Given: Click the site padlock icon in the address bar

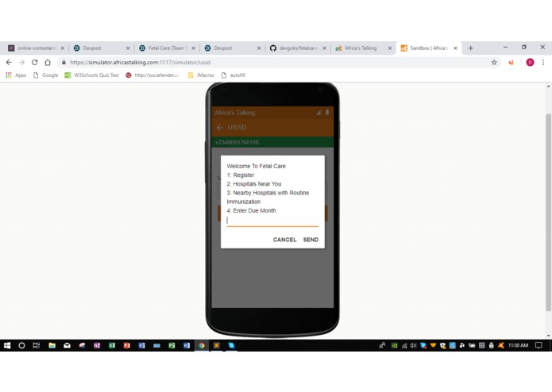Looking at the screenshot, I should coord(64,62).
